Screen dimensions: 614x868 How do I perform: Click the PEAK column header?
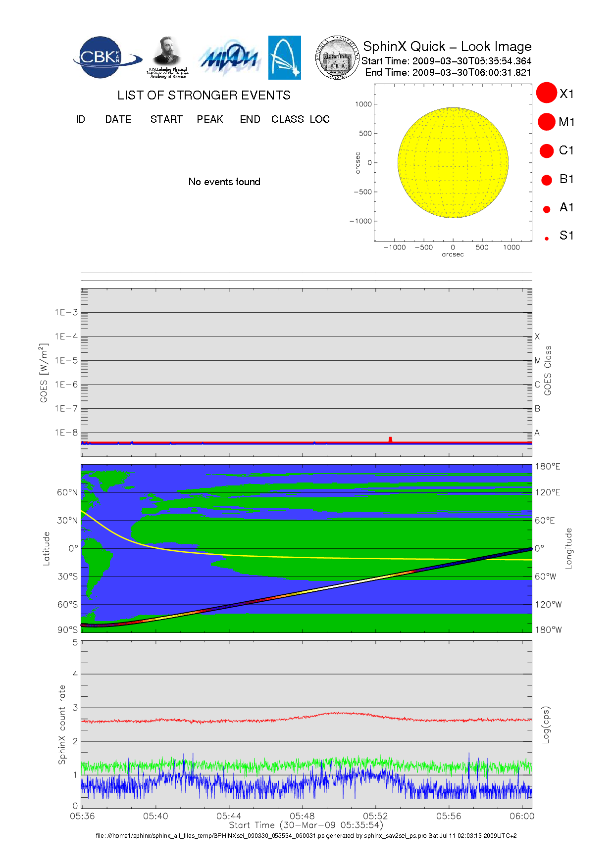[210, 119]
